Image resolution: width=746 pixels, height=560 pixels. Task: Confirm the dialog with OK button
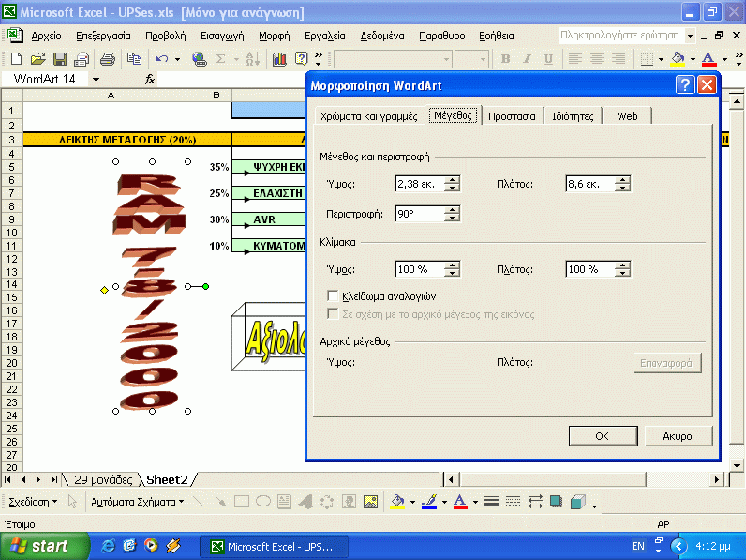click(x=603, y=436)
